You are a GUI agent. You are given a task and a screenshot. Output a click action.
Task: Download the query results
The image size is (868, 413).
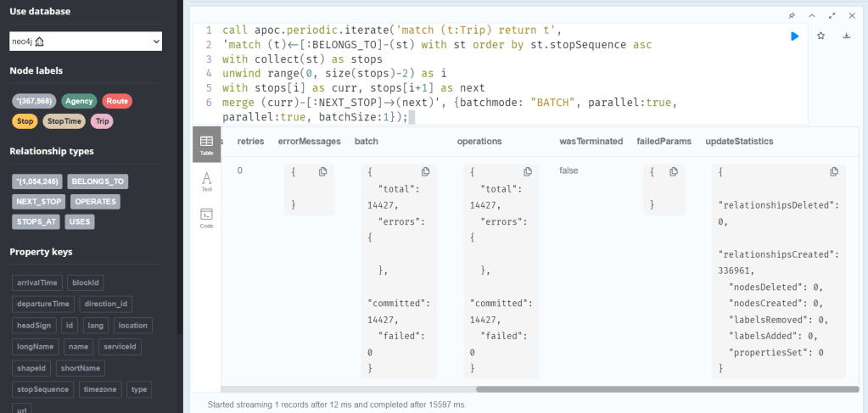point(847,36)
